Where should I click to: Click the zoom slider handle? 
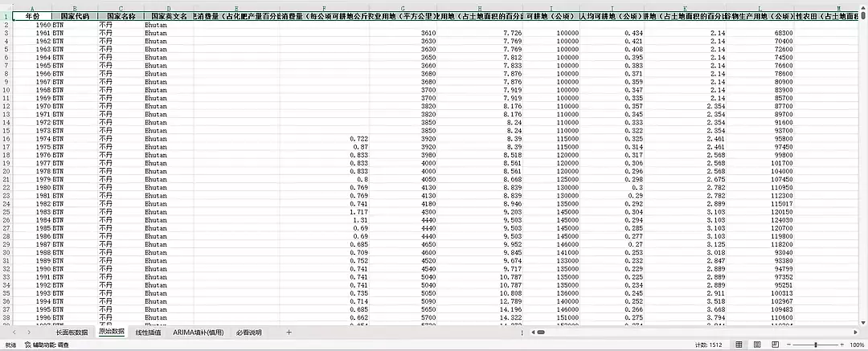pyautogui.click(x=816, y=345)
